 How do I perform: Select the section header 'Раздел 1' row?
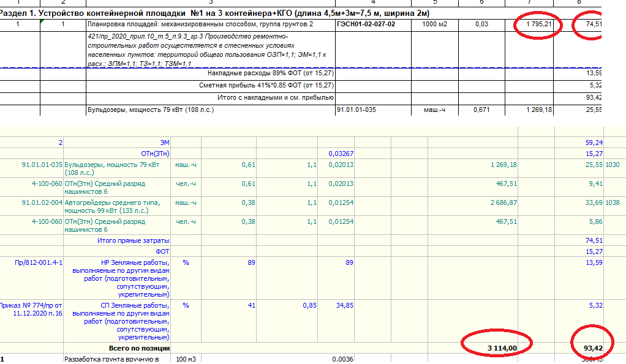coord(214,13)
